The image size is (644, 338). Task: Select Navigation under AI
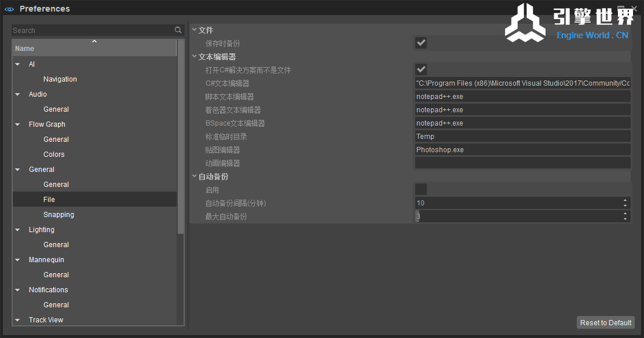click(60, 79)
